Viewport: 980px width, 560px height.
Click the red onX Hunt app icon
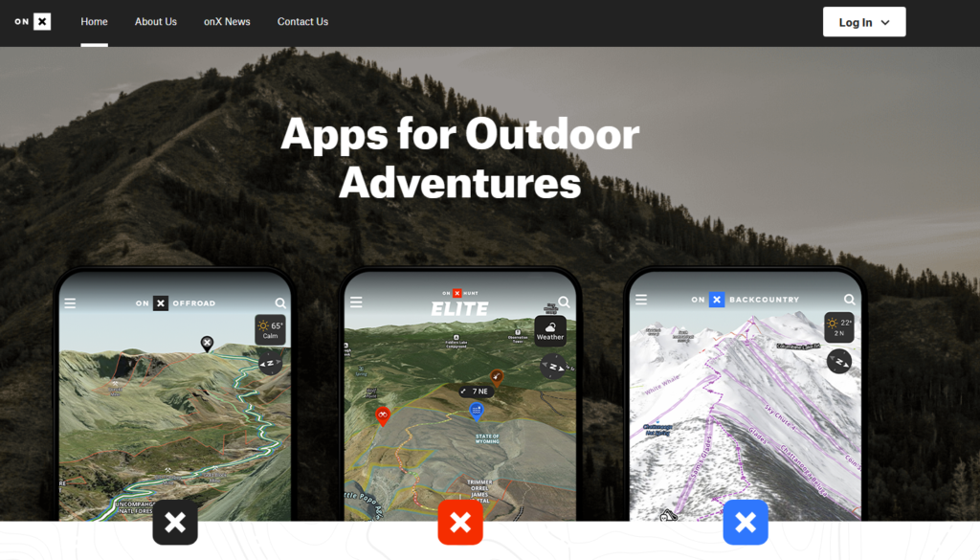[460, 522]
